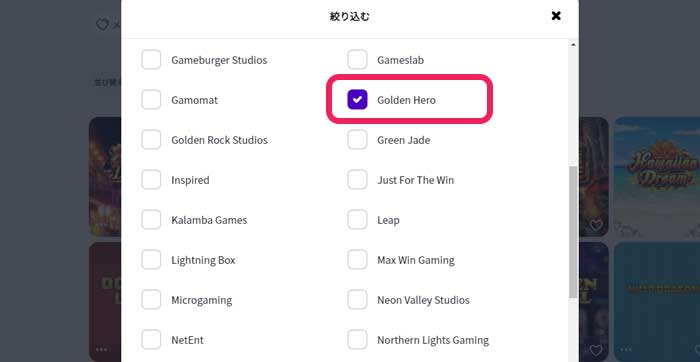
Task: Tick the NetEnt checkbox
Action: point(151,340)
